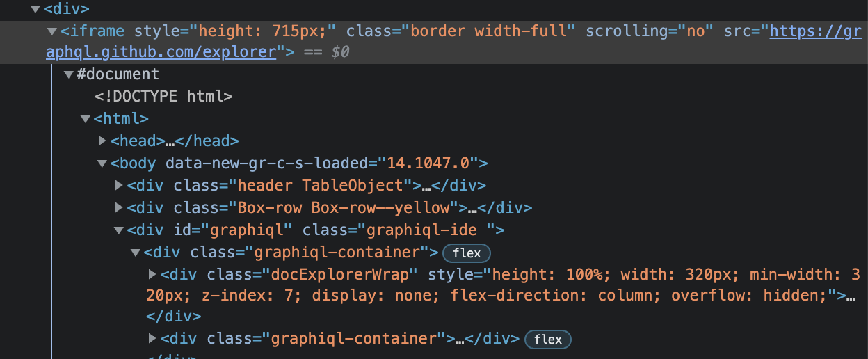Screen dimensions: 868x359
Task: Expand the docExplorerWrap div
Action: pos(153,274)
